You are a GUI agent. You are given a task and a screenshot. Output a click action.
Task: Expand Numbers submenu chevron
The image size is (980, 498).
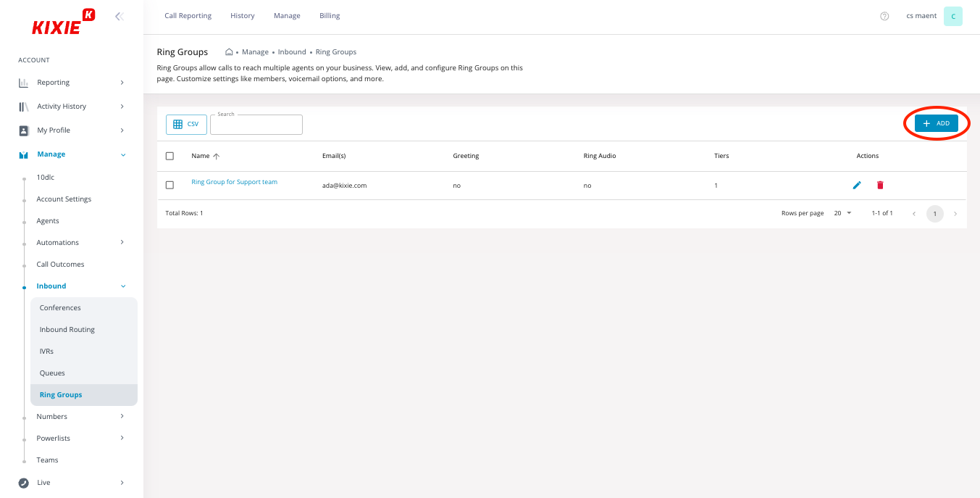(122, 416)
